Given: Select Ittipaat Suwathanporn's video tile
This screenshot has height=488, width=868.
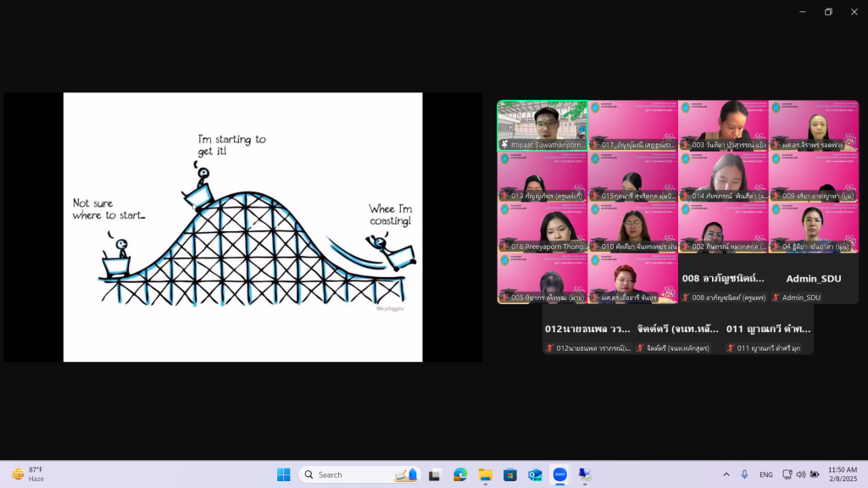Looking at the screenshot, I should coord(542,125).
